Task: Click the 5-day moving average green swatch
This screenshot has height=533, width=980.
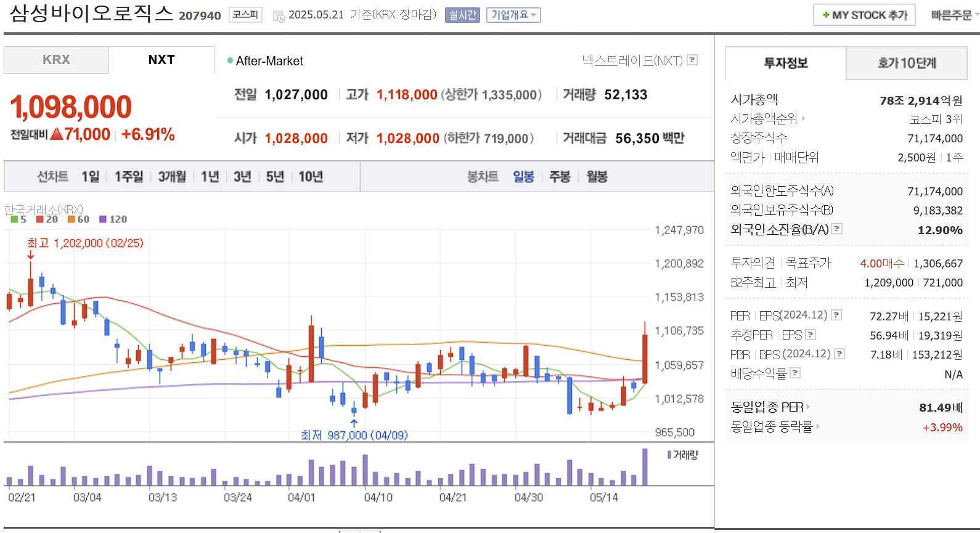Action: coord(14,219)
